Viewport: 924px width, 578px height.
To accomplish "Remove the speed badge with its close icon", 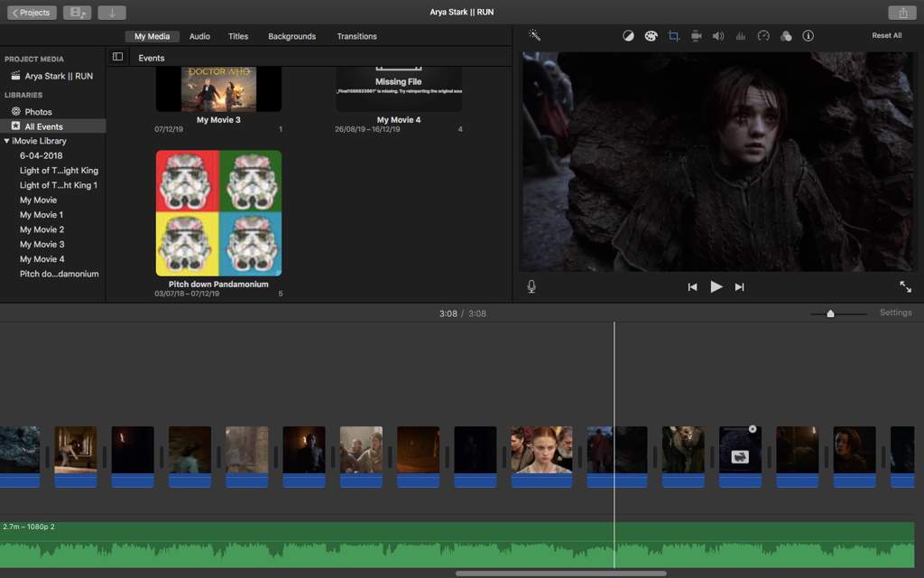I will click(753, 429).
